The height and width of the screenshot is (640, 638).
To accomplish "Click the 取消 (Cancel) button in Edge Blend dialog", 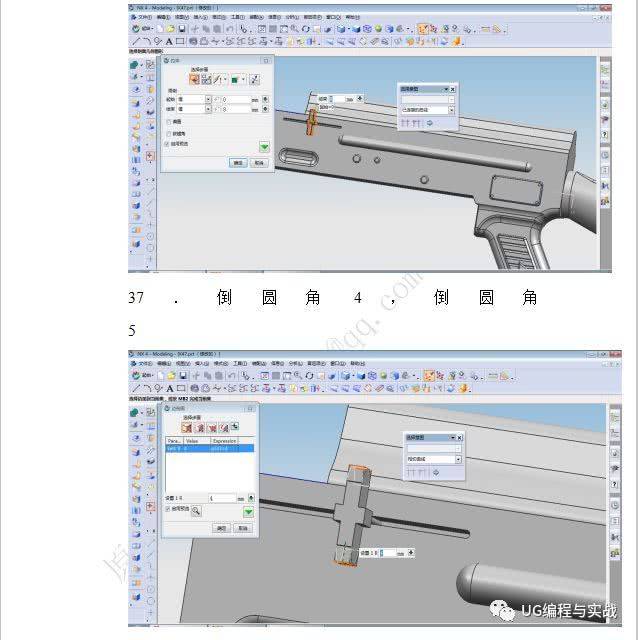I will [x=242, y=528].
